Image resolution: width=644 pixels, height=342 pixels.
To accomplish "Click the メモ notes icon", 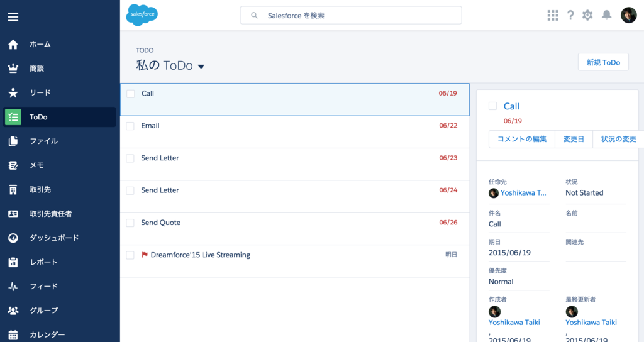I will click(13, 165).
